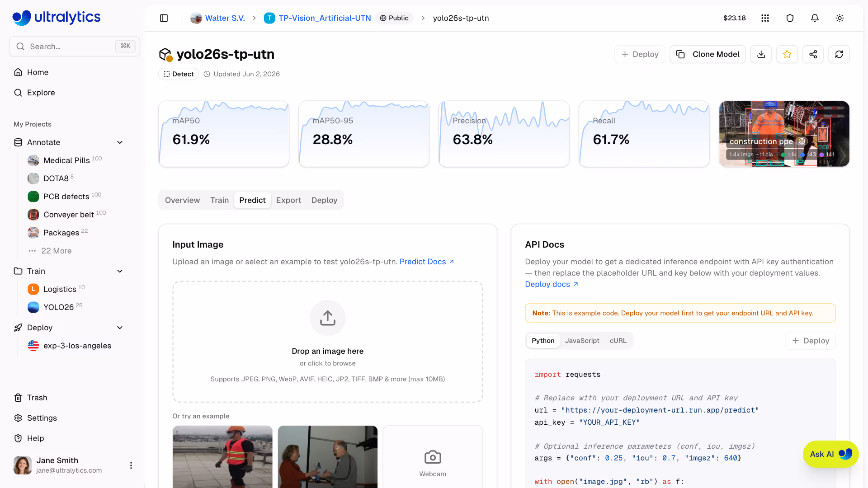The height and width of the screenshot is (488, 868).
Task: Click the mAP50-95 metric card
Action: (x=364, y=134)
